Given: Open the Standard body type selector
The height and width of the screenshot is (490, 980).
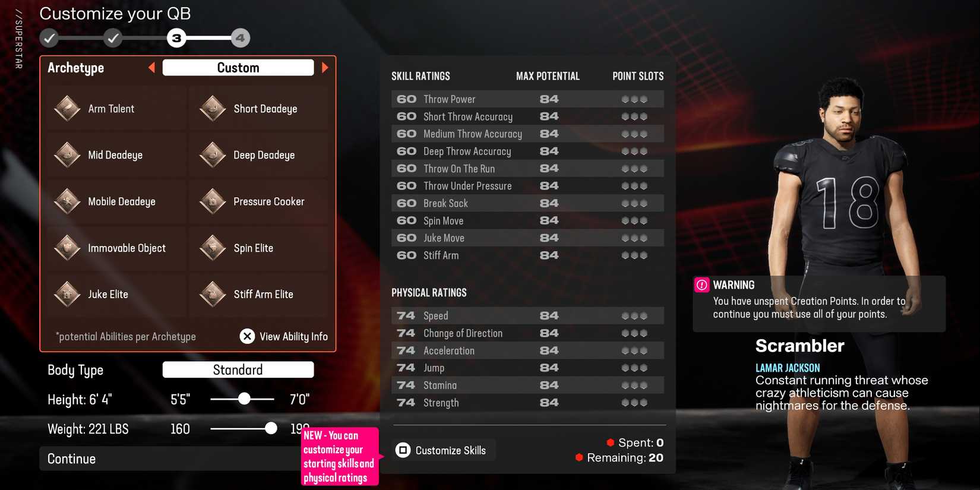Looking at the screenshot, I should coord(238,370).
